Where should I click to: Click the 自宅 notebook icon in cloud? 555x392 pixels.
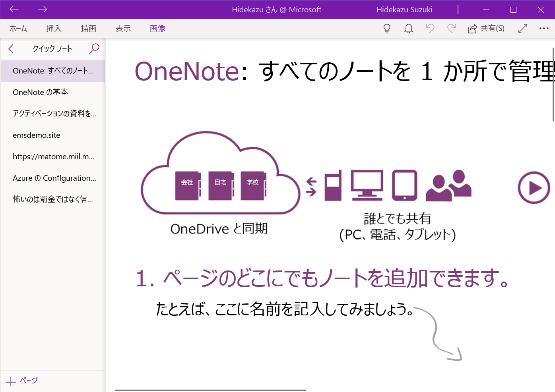click(x=221, y=186)
